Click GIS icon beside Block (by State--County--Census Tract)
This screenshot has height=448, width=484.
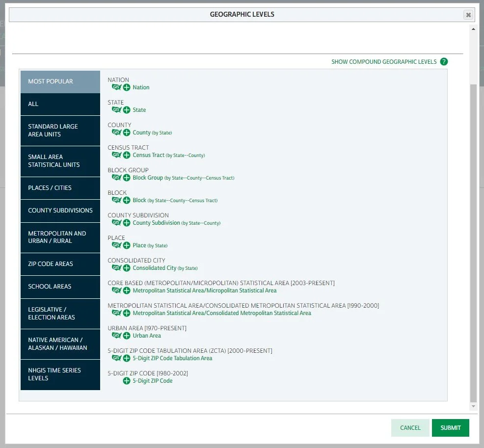[116, 200]
